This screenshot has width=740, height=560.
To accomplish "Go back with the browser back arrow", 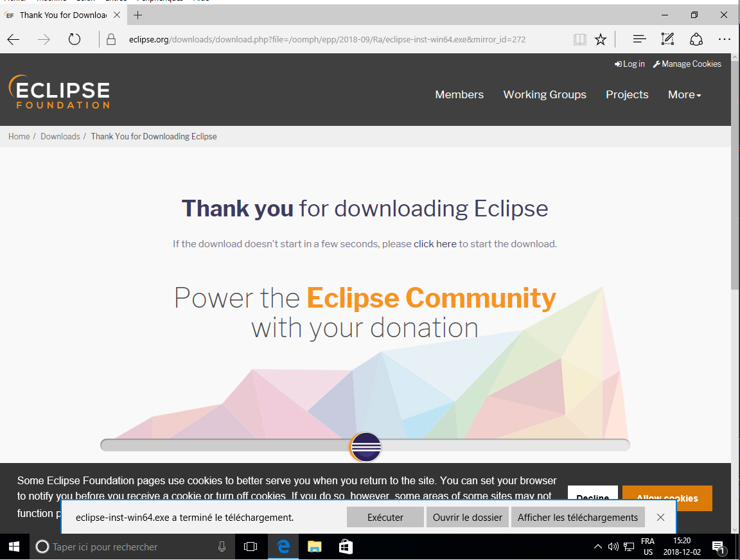I will (13, 39).
